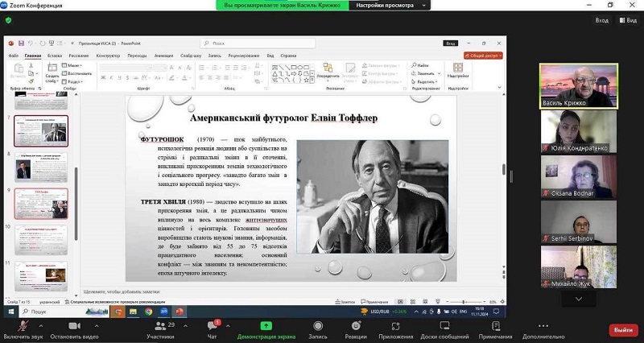The width and height of the screenshot is (644, 343).
Task: Open Выделить select dropdown
Action: [425, 82]
